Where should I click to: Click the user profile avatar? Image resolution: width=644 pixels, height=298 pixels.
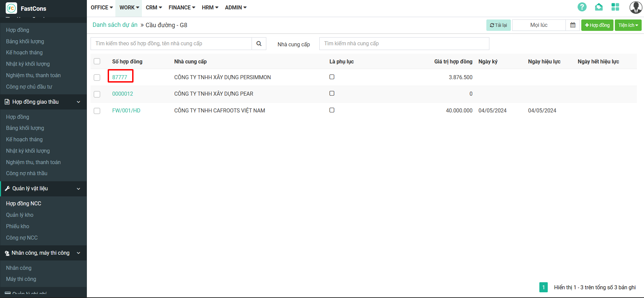pyautogui.click(x=635, y=7)
